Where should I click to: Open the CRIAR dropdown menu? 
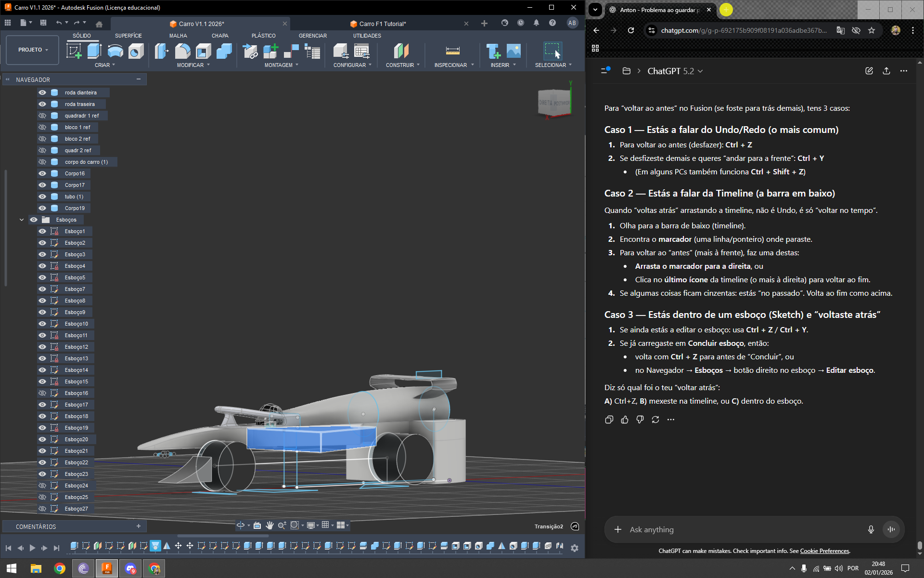coord(104,65)
